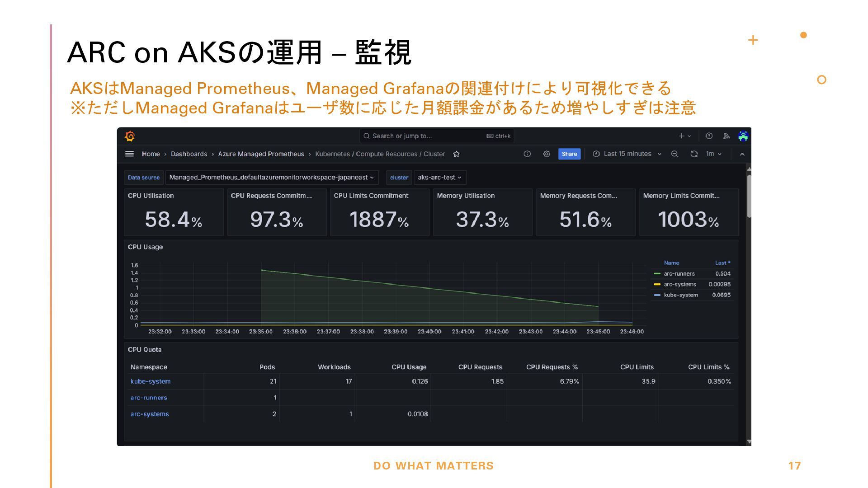Image resolution: width=868 pixels, height=488 pixels.
Task: Click the 1887% CPU Limits value
Action: point(379,220)
